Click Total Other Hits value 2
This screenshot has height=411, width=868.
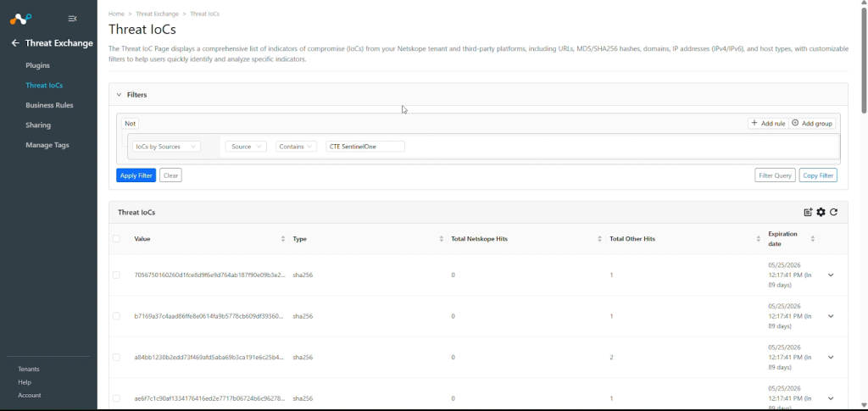pyautogui.click(x=611, y=358)
